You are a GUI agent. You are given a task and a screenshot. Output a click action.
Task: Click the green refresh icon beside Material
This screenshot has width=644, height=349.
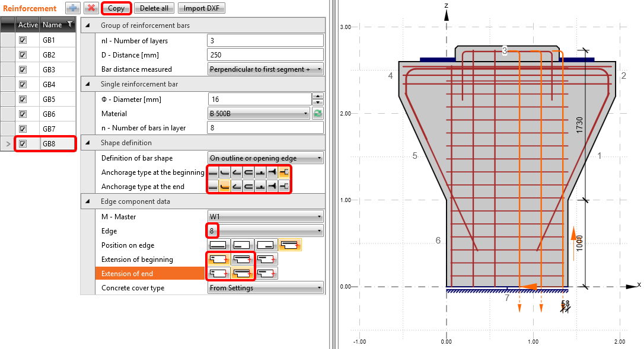click(317, 114)
